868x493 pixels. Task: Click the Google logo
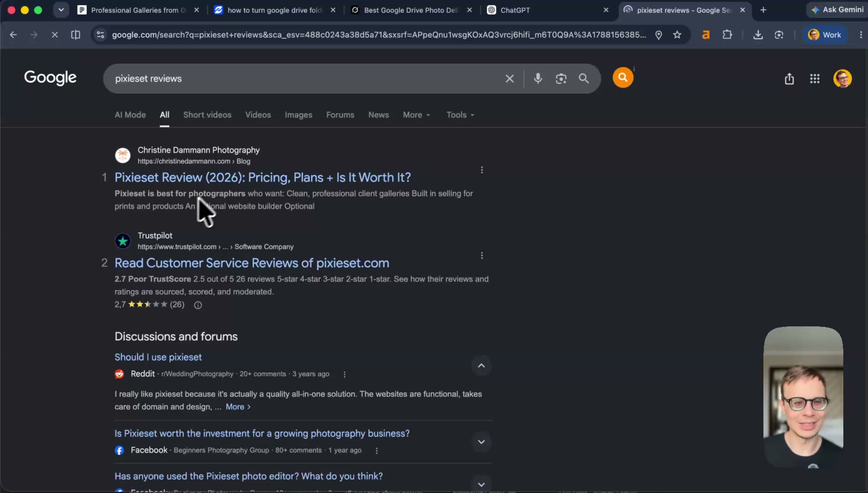pyautogui.click(x=50, y=78)
